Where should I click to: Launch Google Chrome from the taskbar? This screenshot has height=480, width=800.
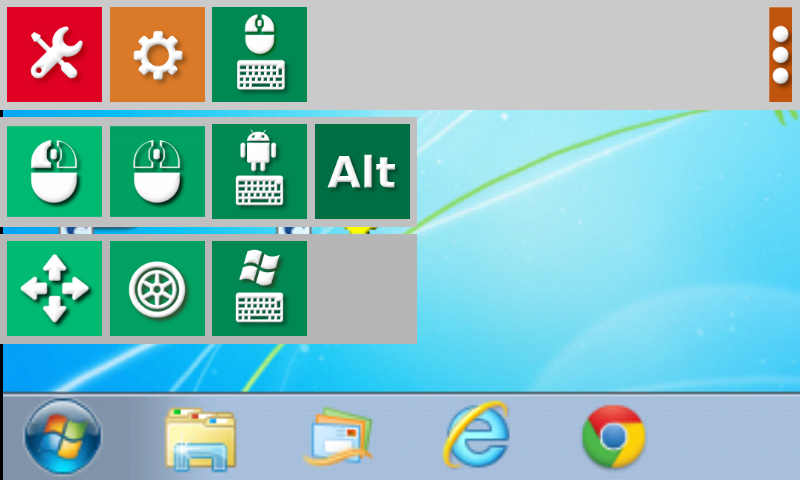tap(614, 437)
